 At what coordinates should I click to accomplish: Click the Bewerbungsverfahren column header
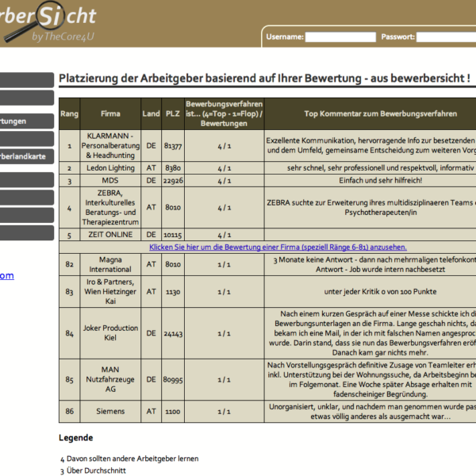(x=224, y=113)
